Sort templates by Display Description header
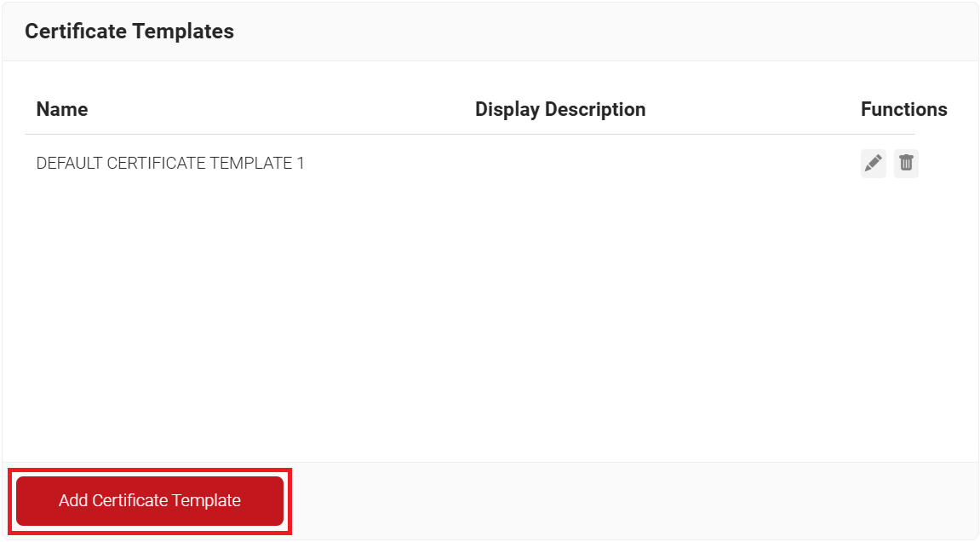Screen dimensions: 980x542 (x=560, y=110)
